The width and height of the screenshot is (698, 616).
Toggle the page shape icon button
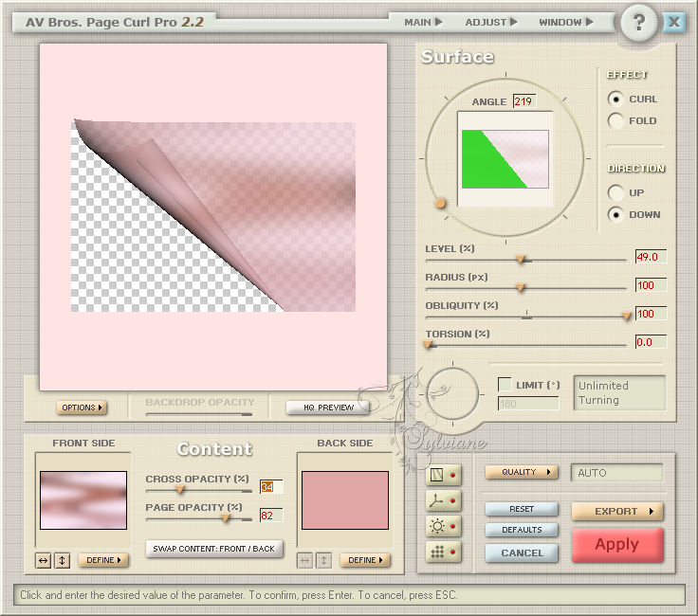443,475
